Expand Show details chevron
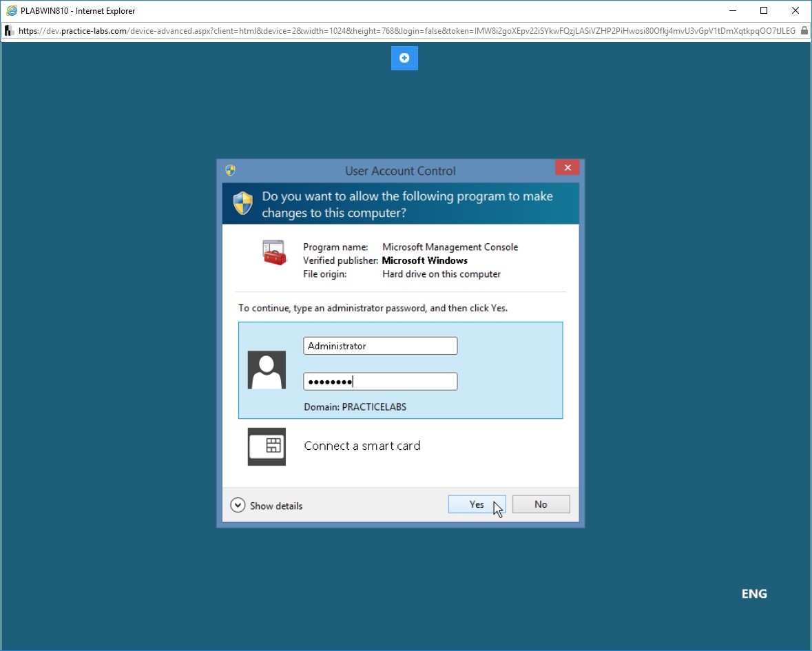Screen dimensions: 812x651 tap(238, 505)
